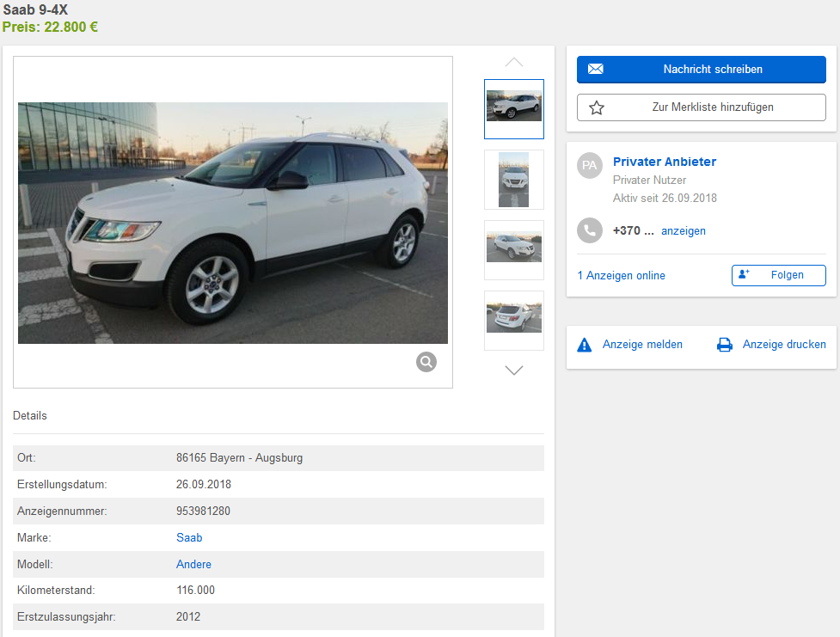Open 1 Anzeigen online link

coord(621,275)
